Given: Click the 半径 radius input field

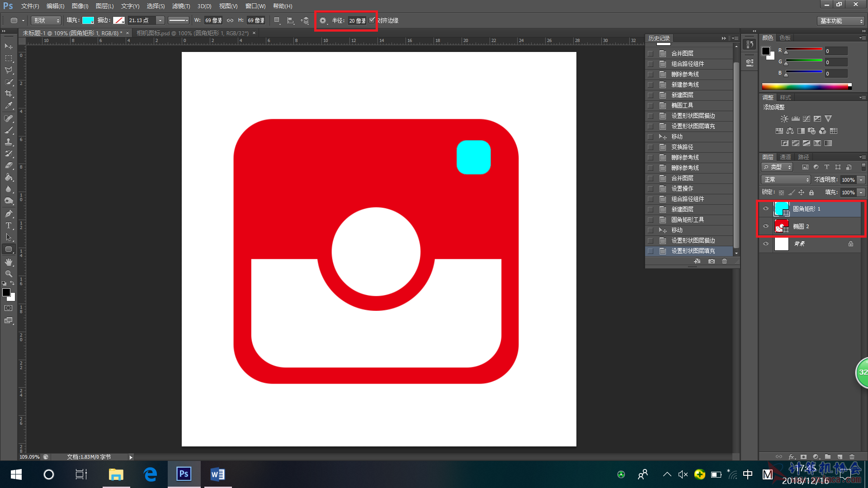Looking at the screenshot, I should click(357, 21).
